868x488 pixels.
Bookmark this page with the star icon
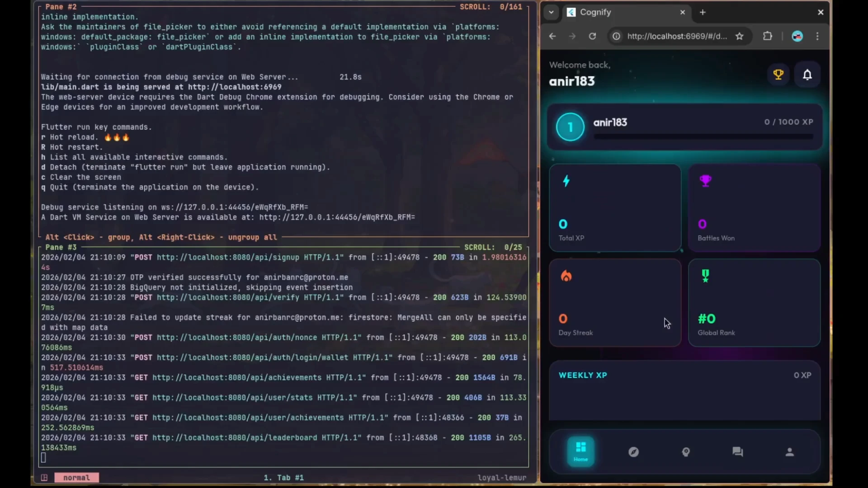740,36
